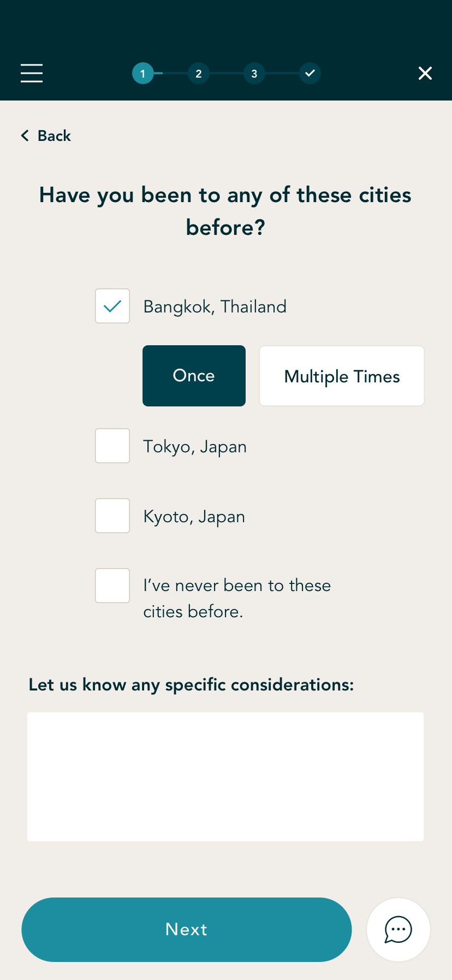Click the specific considerations text area
This screenshot has height=980, width=452.
click(x=225, y=777)
